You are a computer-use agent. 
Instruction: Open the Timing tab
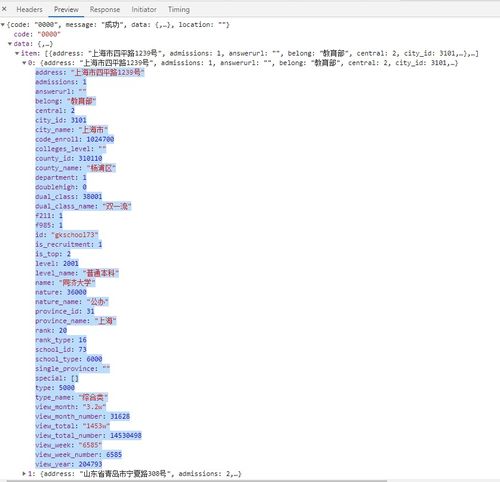pyautogui.click(x=179, y=9)
